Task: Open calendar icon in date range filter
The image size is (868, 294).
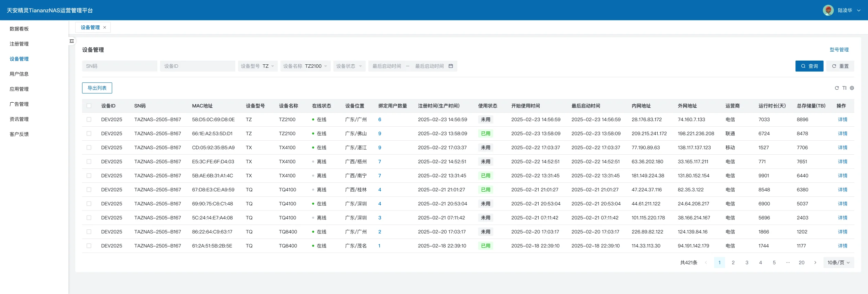Action: coord(451,66)
